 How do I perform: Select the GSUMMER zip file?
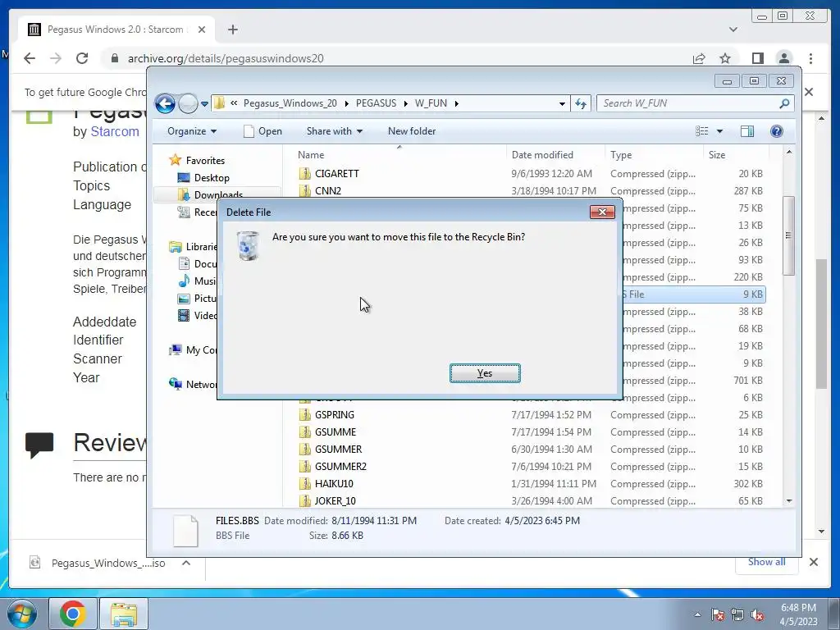click(x=338, y=449)
